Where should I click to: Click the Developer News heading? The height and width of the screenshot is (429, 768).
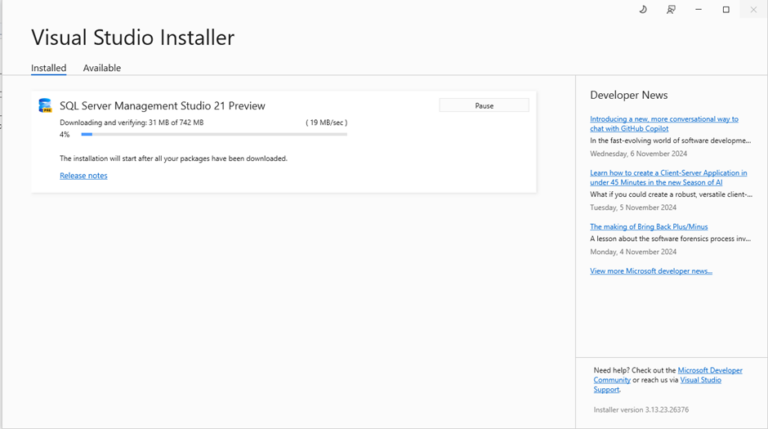click(628, 95)
